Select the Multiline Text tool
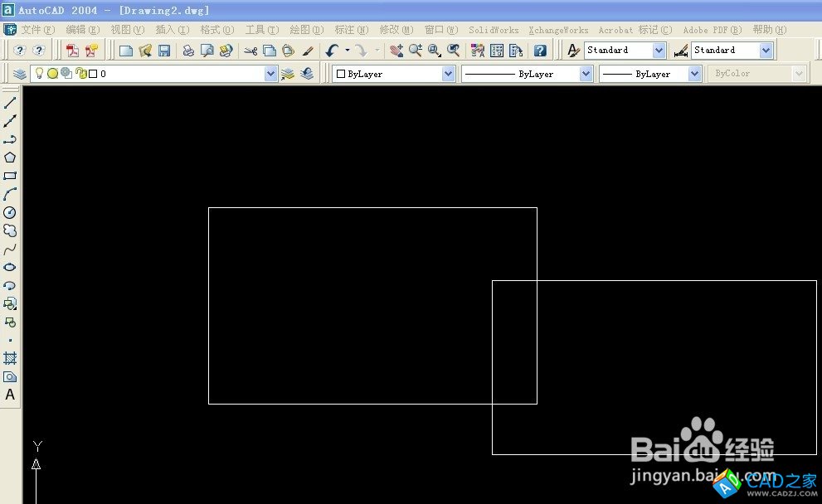The height and width of the screenshot is (504, 822). [10, 395]
